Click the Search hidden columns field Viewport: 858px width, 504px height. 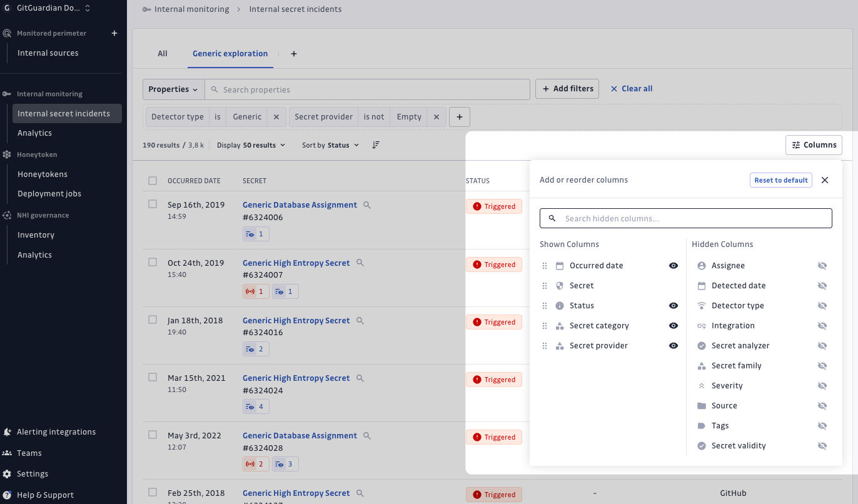[x=686, y=218]
